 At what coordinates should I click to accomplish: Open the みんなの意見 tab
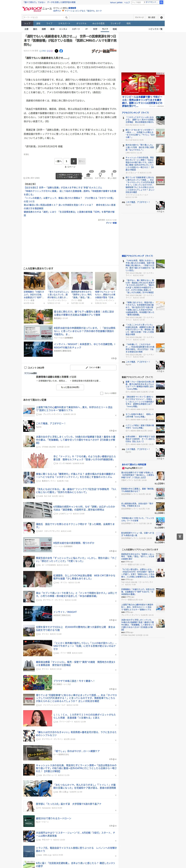tap(98, 24)
